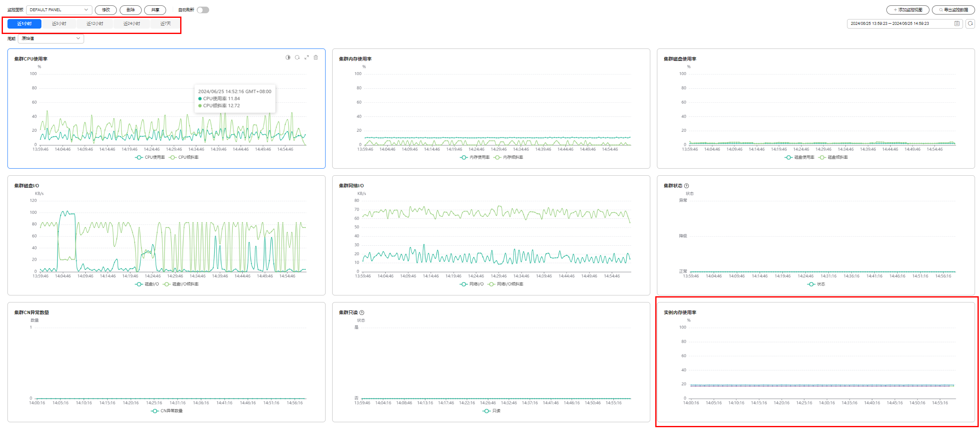Open the 周期 原始值 dropdown
This screenshot has width=980, height=433.
tap(51, 39)
